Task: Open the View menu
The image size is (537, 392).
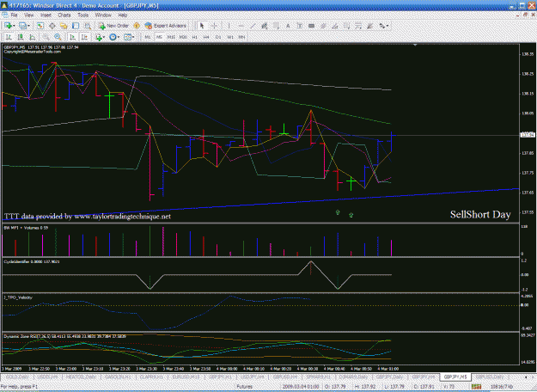Action: [28, 15]
